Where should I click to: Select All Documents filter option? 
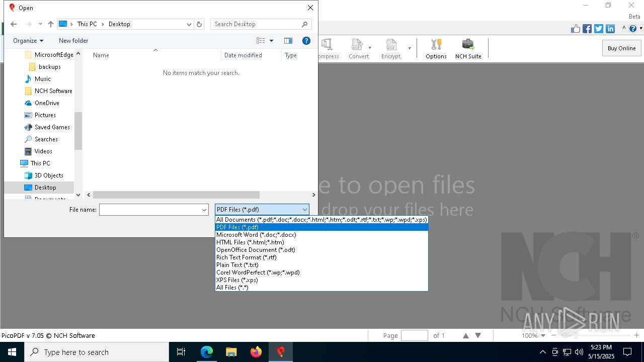click(x=321, y=220)
